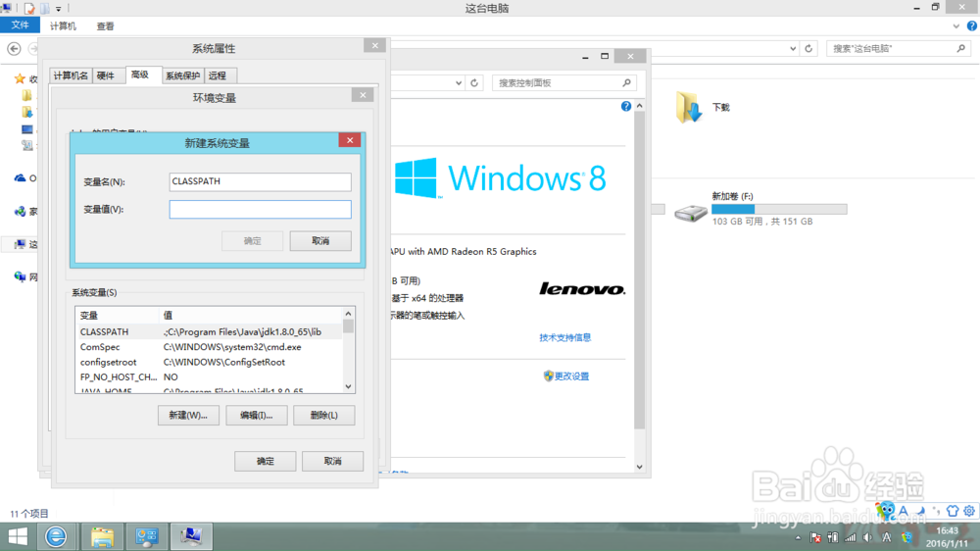Screen dimensions: 980x551
Task: Click the OneDrive cloud icon in sidebar
Action: (x=20, y=178)
